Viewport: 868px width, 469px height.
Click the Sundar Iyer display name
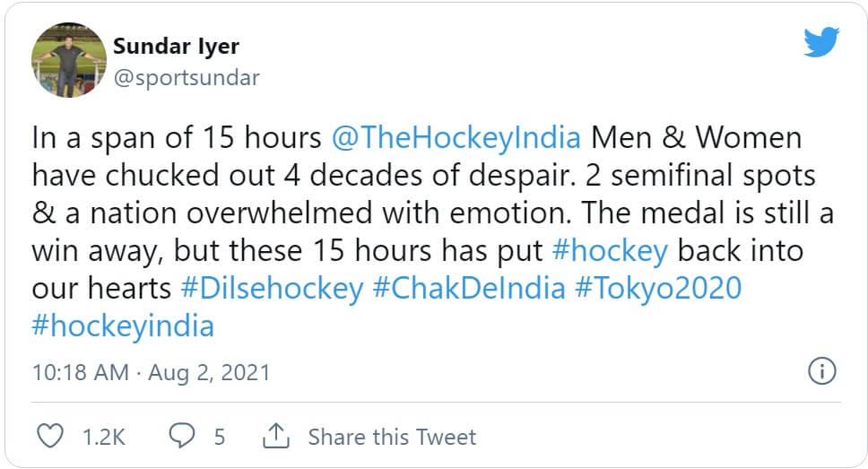(176, 46)
